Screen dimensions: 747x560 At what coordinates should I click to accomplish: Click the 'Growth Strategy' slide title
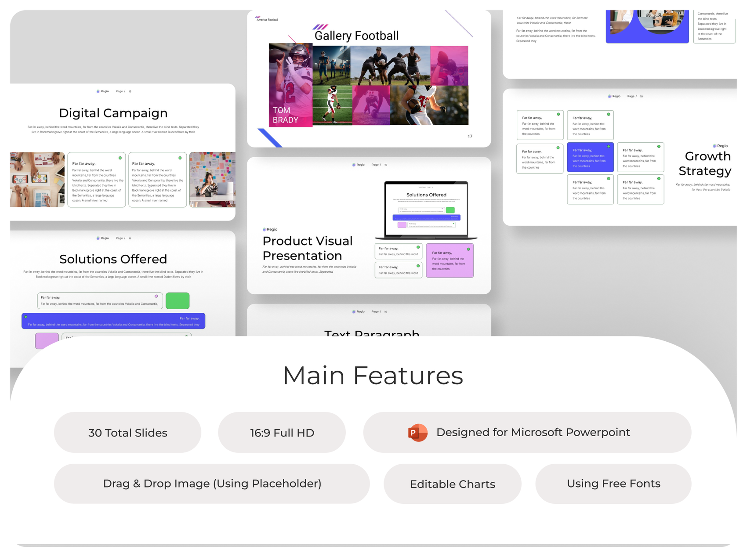point(705,163)
